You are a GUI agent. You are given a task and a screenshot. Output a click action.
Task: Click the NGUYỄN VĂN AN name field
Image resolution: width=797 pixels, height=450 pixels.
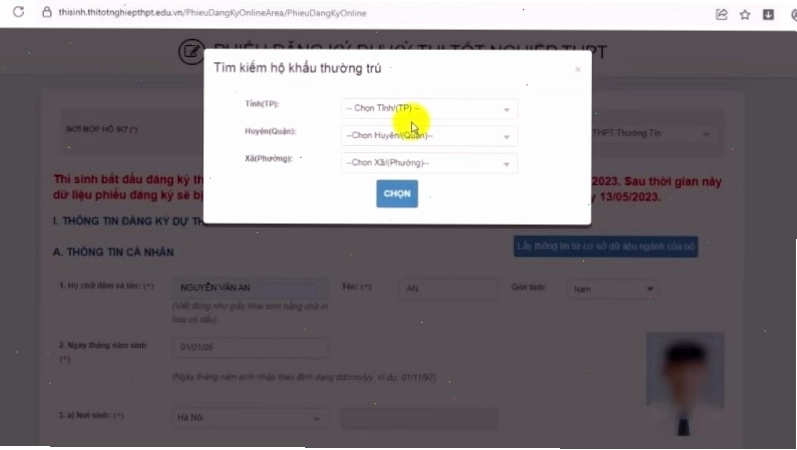250,288
